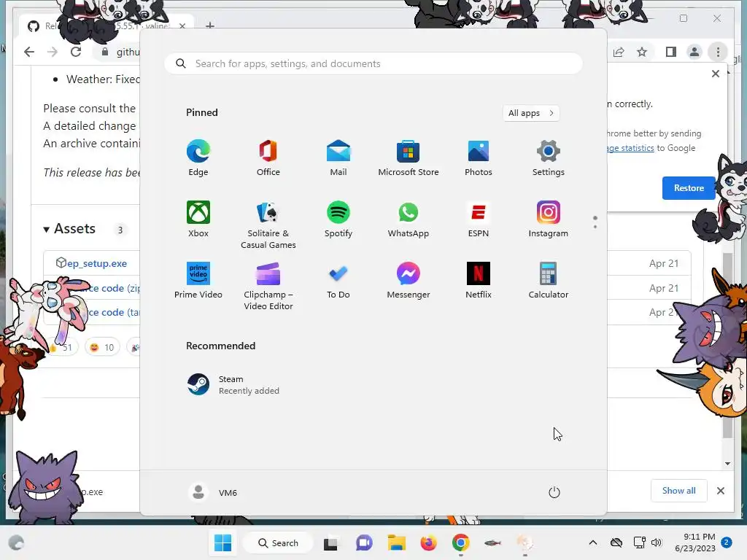Viewport: 747px width, 560px height.
Task: Launch Clipchamp Video Editor
Action: pos(268,287)
